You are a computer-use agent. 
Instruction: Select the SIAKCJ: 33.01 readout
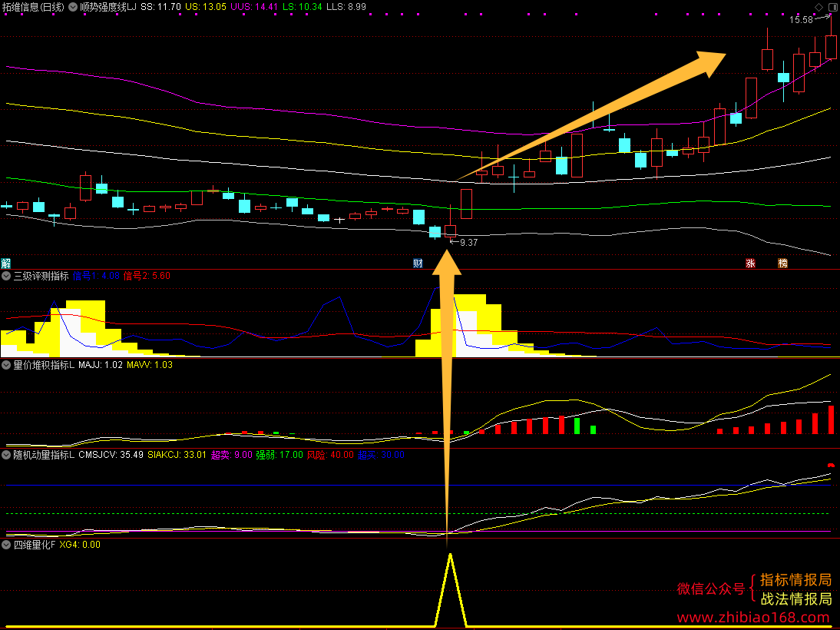pos(177,455)
